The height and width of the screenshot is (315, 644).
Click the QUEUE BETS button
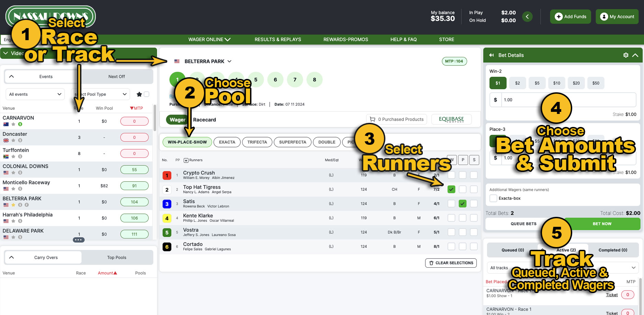pos(523,224)
